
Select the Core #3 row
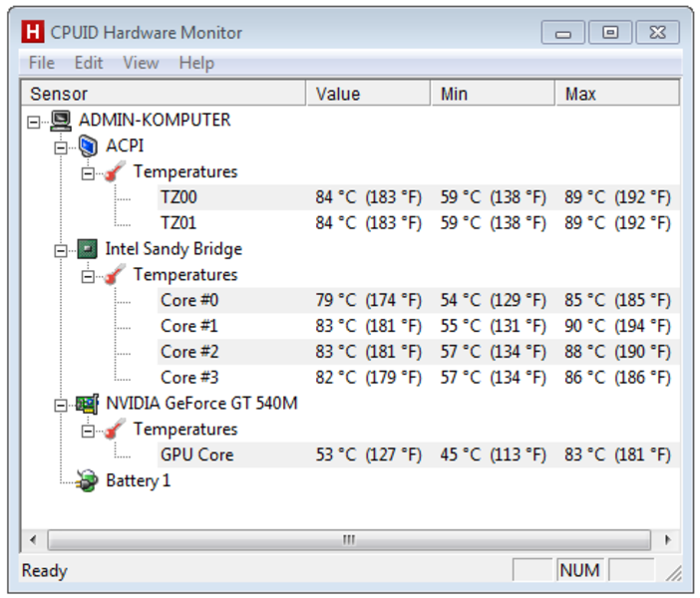[x=418, y=378]
